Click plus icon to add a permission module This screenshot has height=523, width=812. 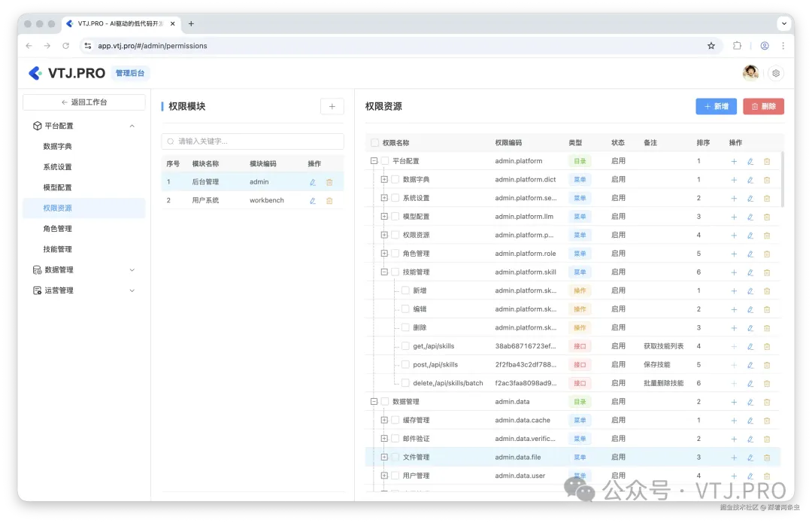click(332, 106)
